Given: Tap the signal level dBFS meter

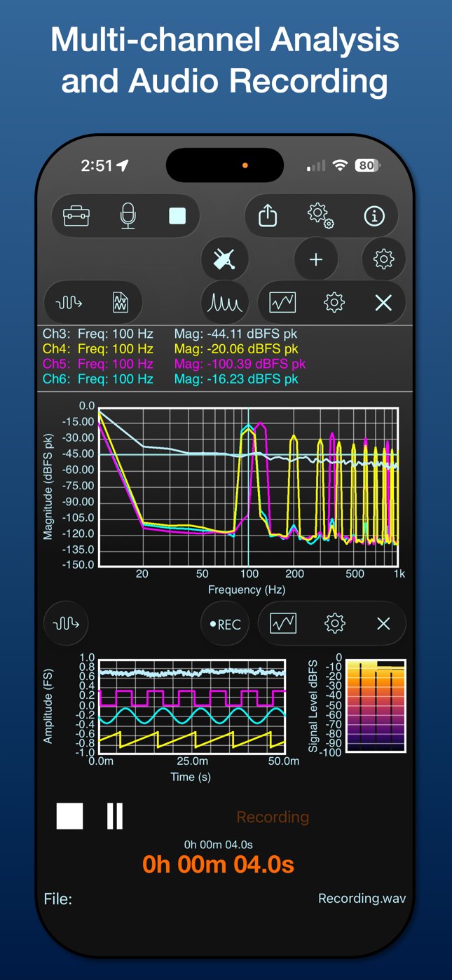Looking at the screenshot, I should (376, 706).
